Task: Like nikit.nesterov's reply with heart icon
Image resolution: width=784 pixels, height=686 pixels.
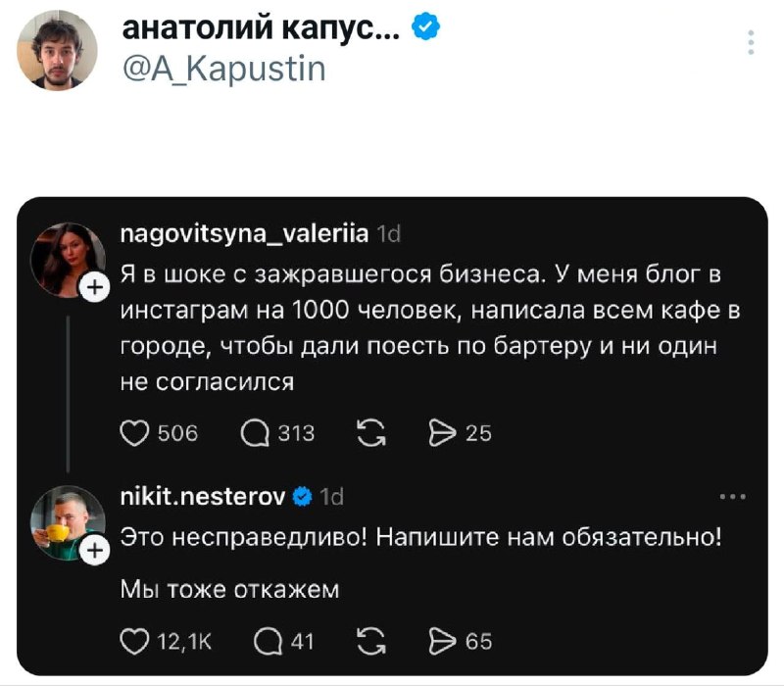Action: click(133, 642)
